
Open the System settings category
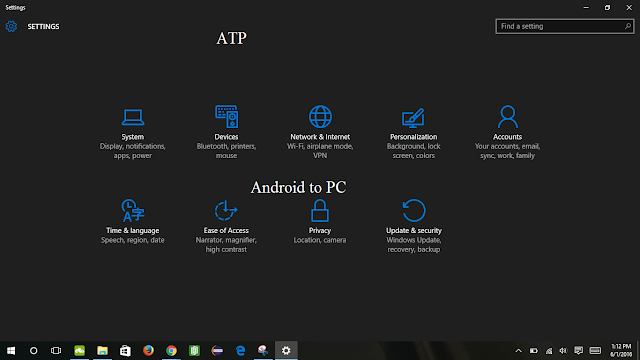[x=133, y=133]
